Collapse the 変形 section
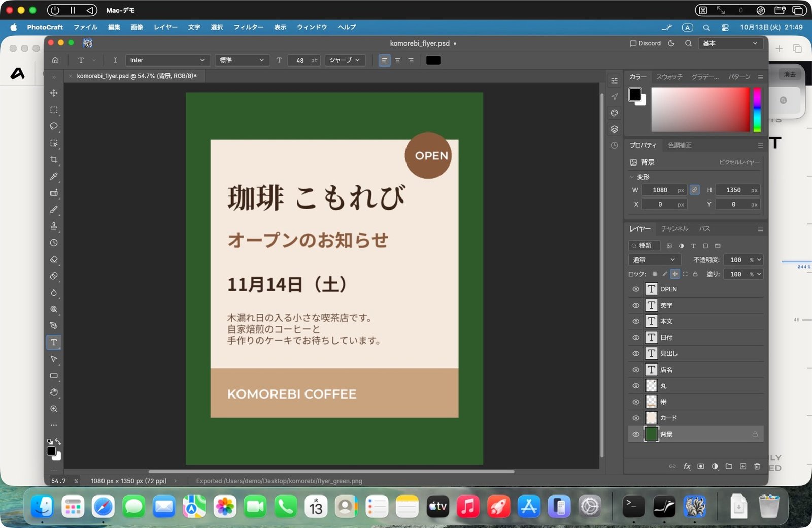Image resolution: width=812 pixels, height=528 pixels. tap(632, 177)
